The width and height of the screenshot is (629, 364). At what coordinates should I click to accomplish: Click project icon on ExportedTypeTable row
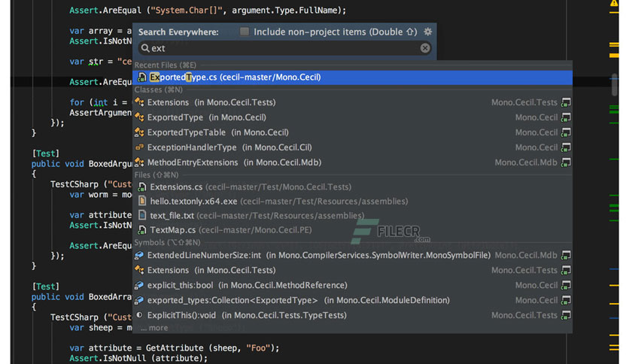(566, 132)
